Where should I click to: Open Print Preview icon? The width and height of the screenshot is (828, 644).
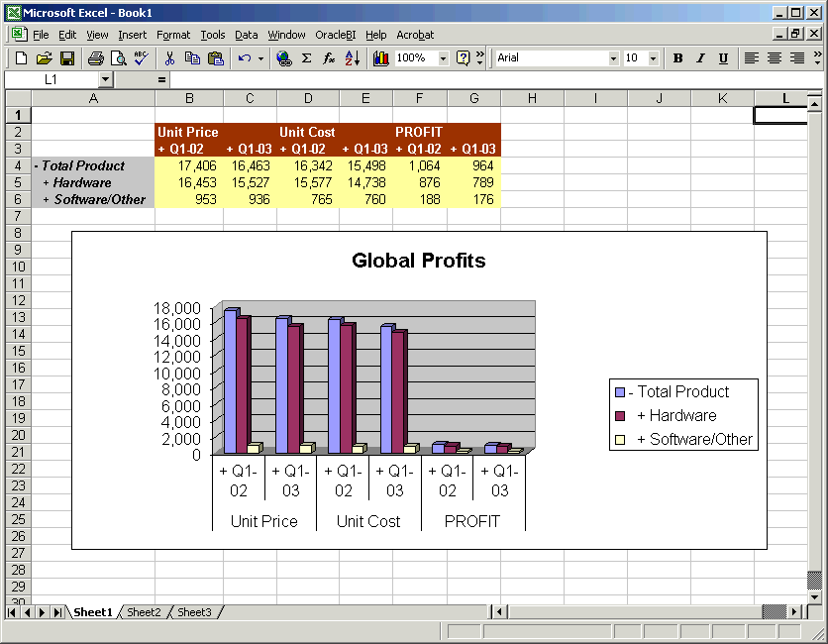(119, 58)
